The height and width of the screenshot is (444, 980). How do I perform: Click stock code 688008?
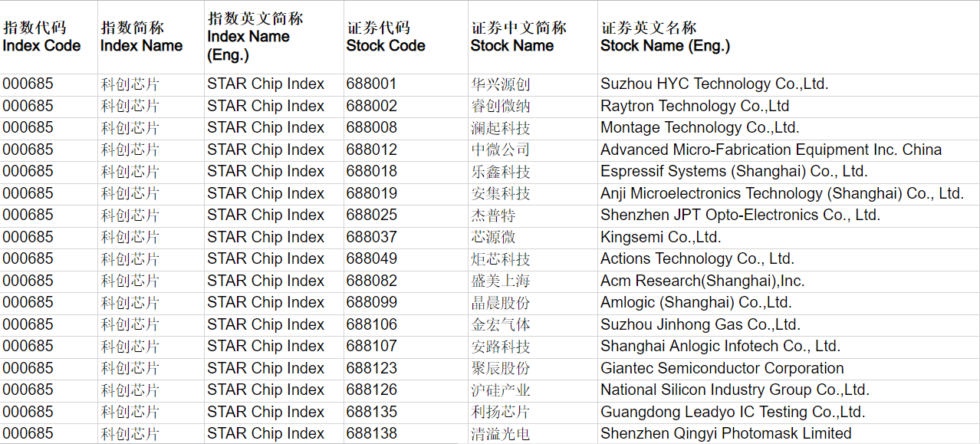click(372, 127)
